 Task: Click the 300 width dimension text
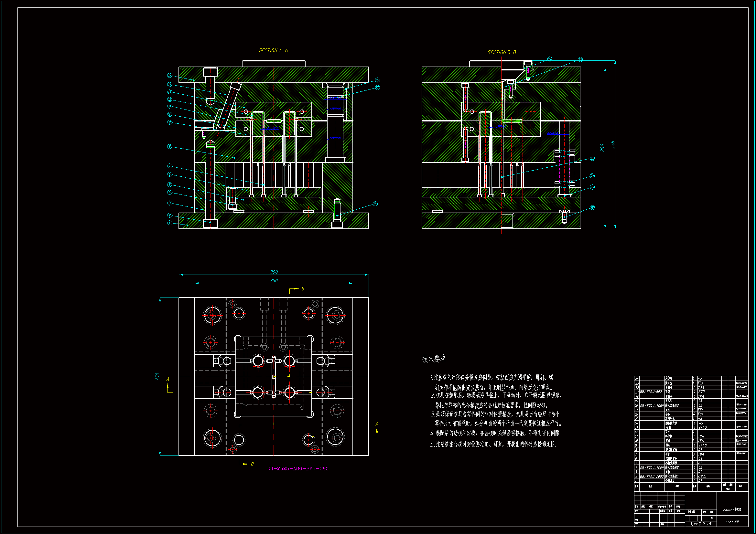(x=274, y=272)
